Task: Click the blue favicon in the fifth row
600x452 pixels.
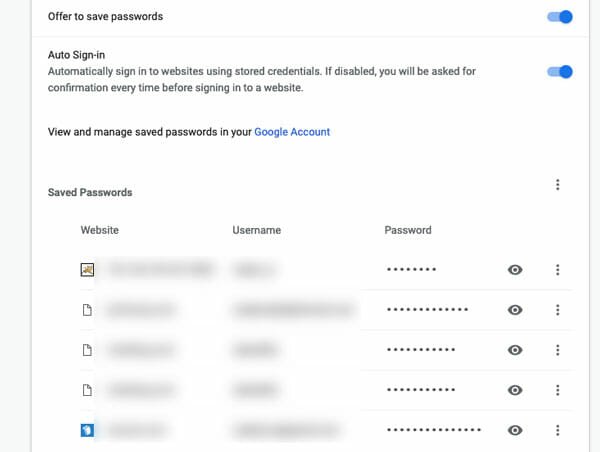Action: tap(87, 430)
